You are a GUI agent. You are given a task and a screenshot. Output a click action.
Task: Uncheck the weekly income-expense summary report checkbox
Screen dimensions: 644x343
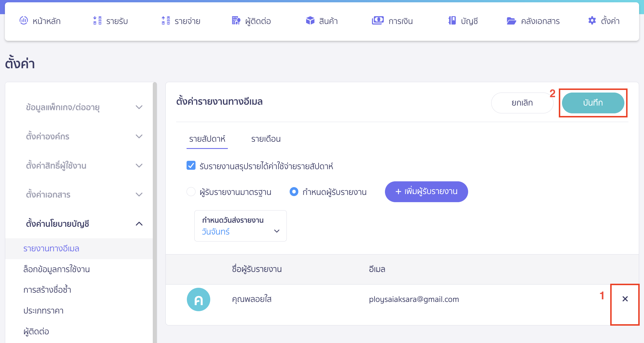[191, 165]
